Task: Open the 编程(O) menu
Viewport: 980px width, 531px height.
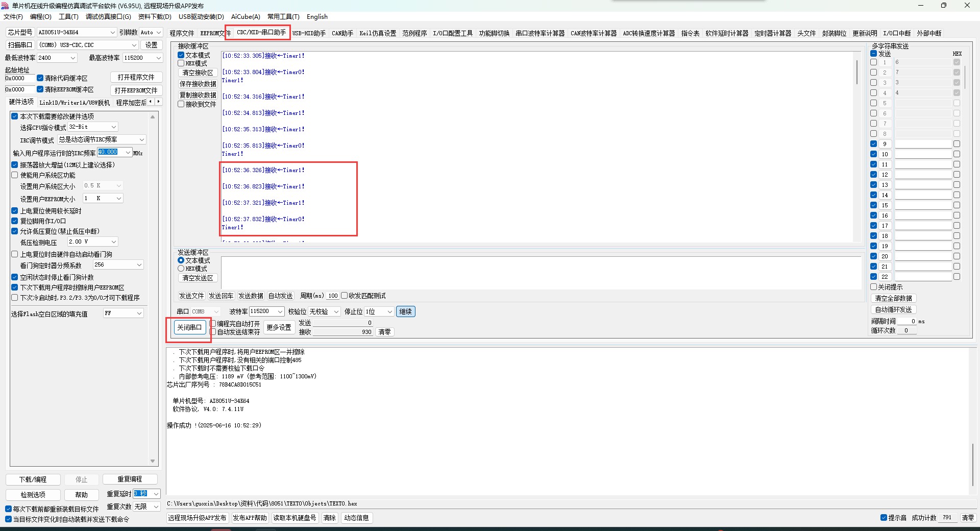Action: [x=41, y=17]
